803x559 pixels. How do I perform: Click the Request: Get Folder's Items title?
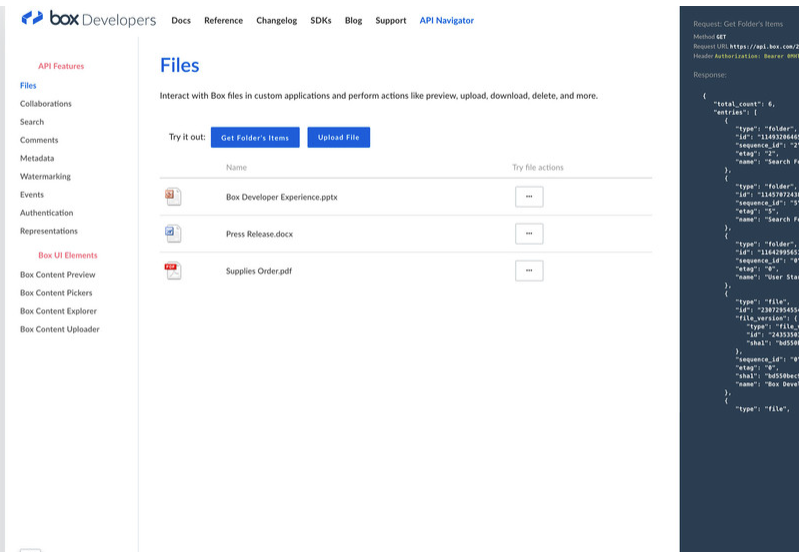pyautogui.click(x=738, y=24)
